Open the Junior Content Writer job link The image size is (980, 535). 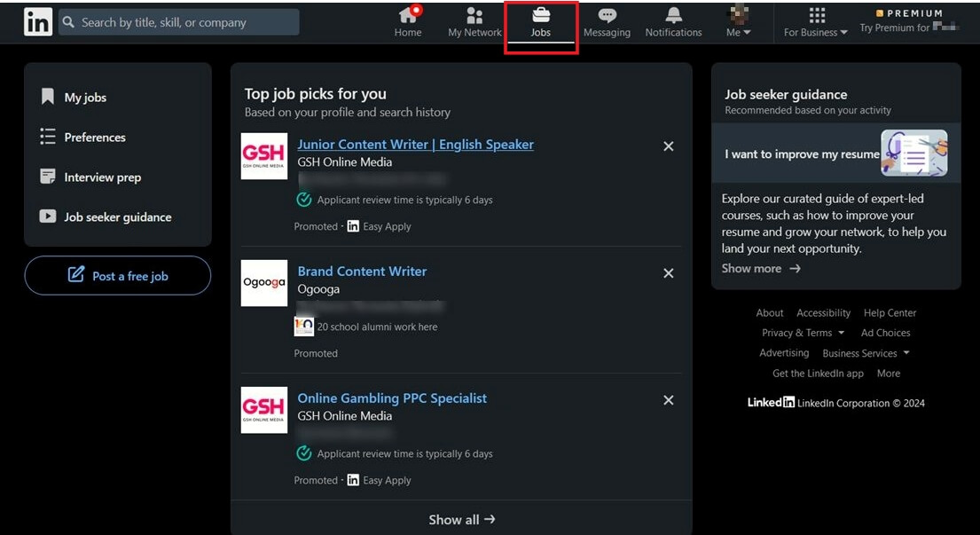(x=416, y=145)
